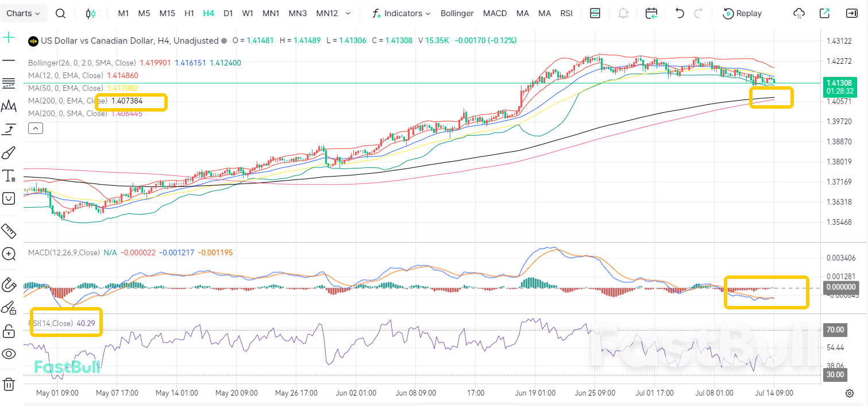
Task: Select the MA(200, 0, EMA, Close) legend
Action: click(68, 101)
